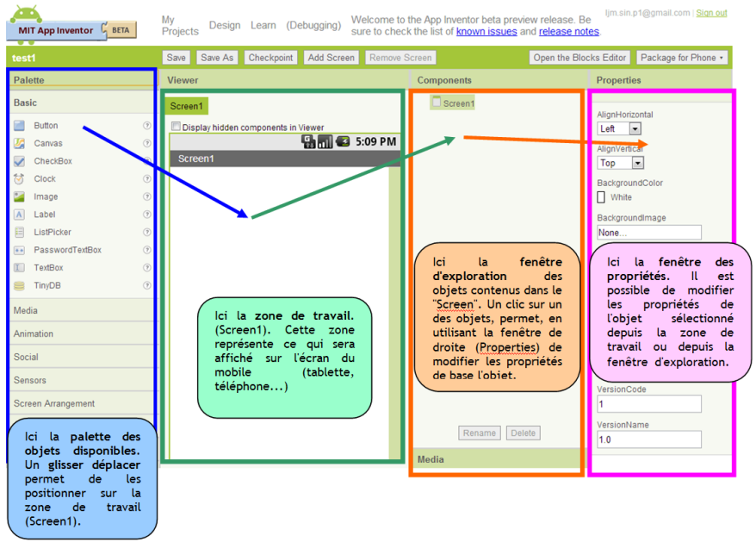Click the Screen1 title bar in phone preview
Viewport: 756px width, 542px height.
click(x=285, y=159)
